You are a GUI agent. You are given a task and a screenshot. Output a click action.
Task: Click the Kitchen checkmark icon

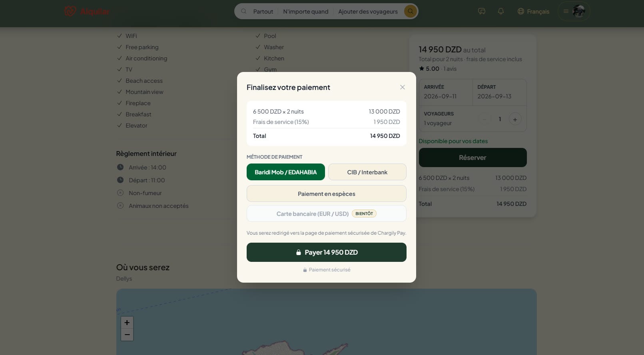point(258,58)
